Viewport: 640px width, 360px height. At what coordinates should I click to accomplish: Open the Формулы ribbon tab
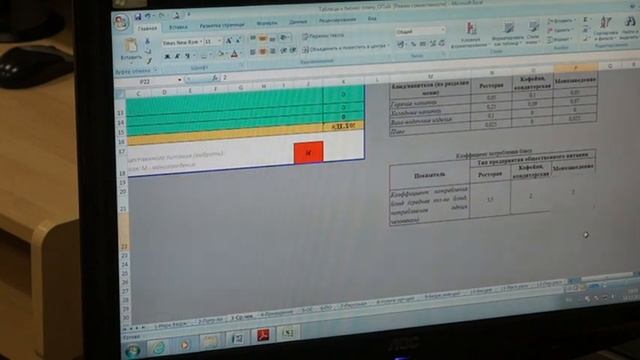267,23
